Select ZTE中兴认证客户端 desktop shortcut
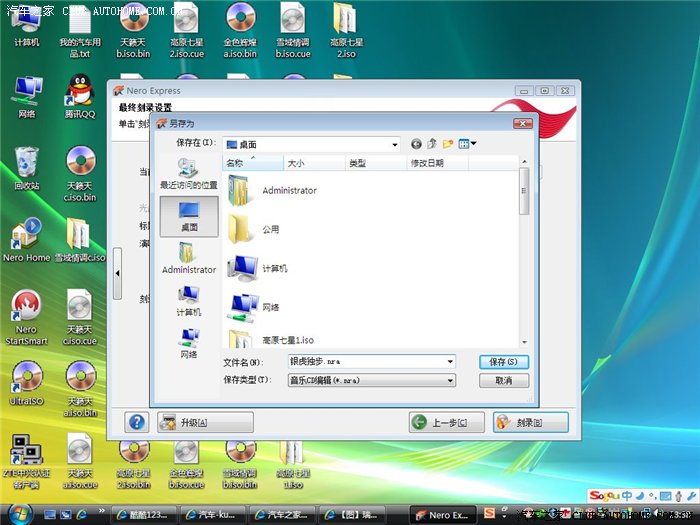This screenshot has width=700, height=525. coord(26,462)
